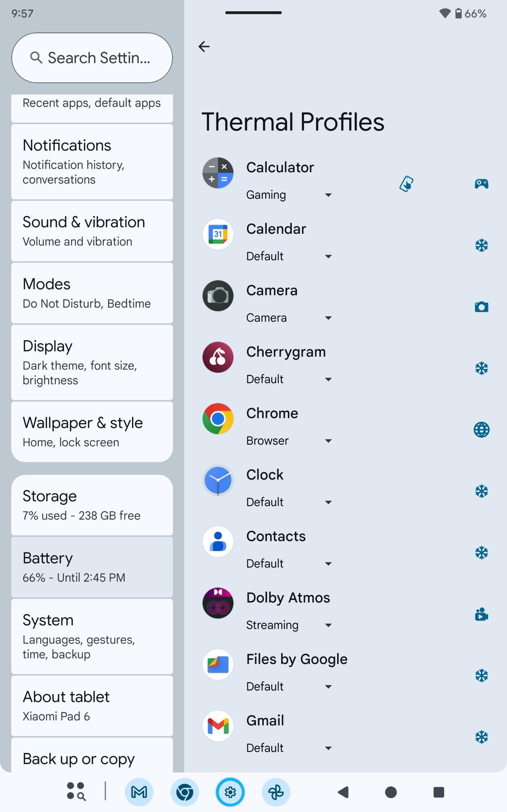Tap the About tablet entry
The image size is (507, 812).
92,706
